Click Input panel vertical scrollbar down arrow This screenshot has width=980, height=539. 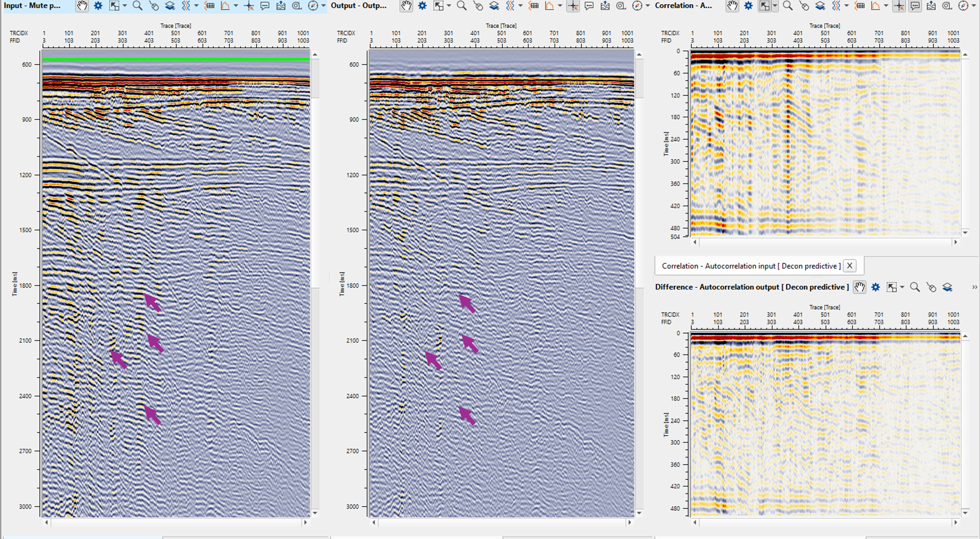(x=315, y=513)
